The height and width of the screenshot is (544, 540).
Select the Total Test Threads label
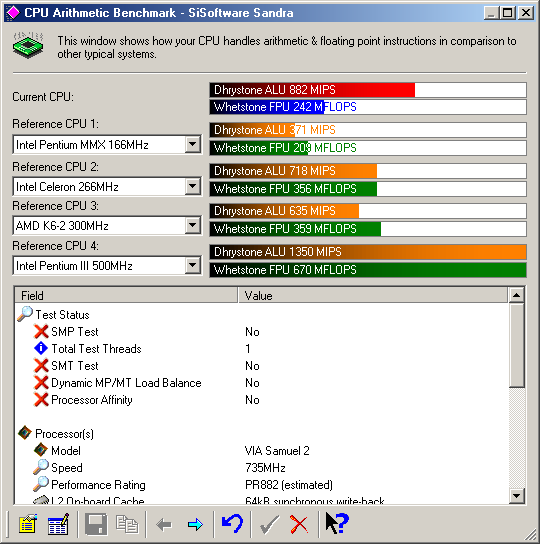[96, 349]
